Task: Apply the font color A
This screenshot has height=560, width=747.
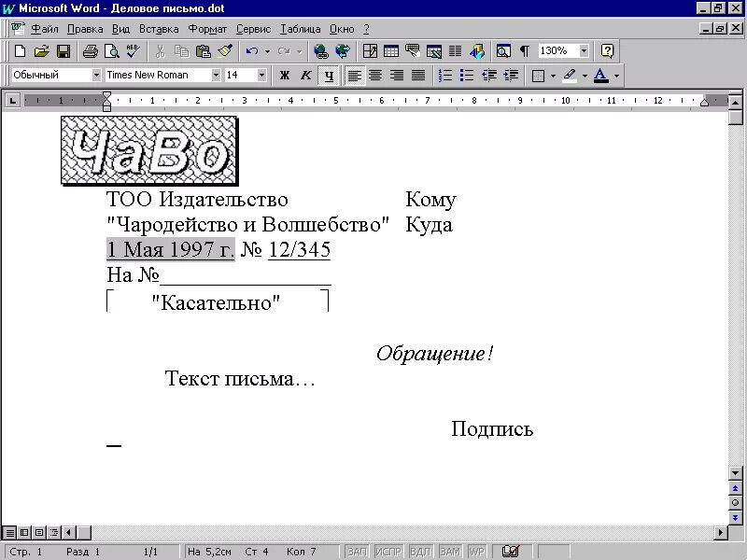Action: click(601, 76)
